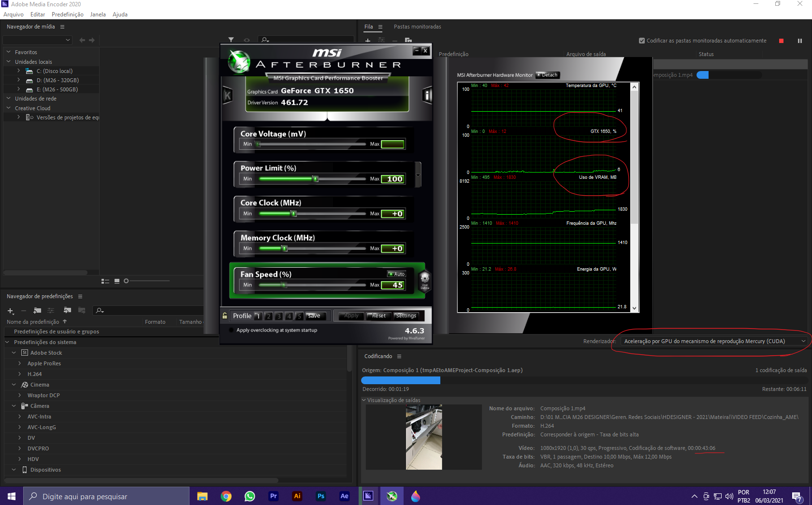Select Afterburner profile 4

(x=289, y=316)
